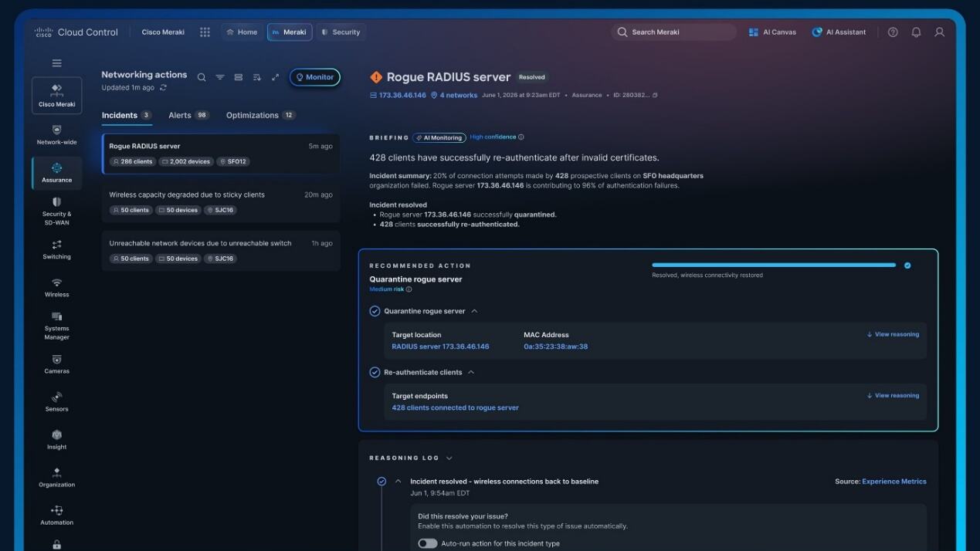
Task: Open Cisco Meraki sidebar tile
Action: point(57,96)
